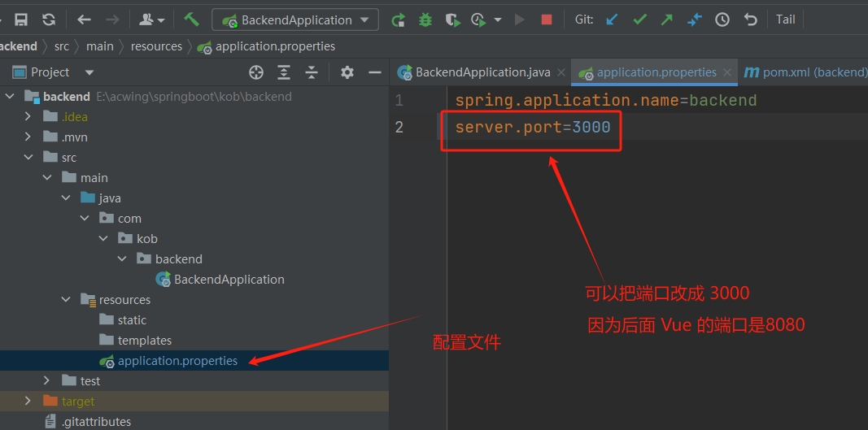Open Project panel settings gear

(x=347, y=72)
